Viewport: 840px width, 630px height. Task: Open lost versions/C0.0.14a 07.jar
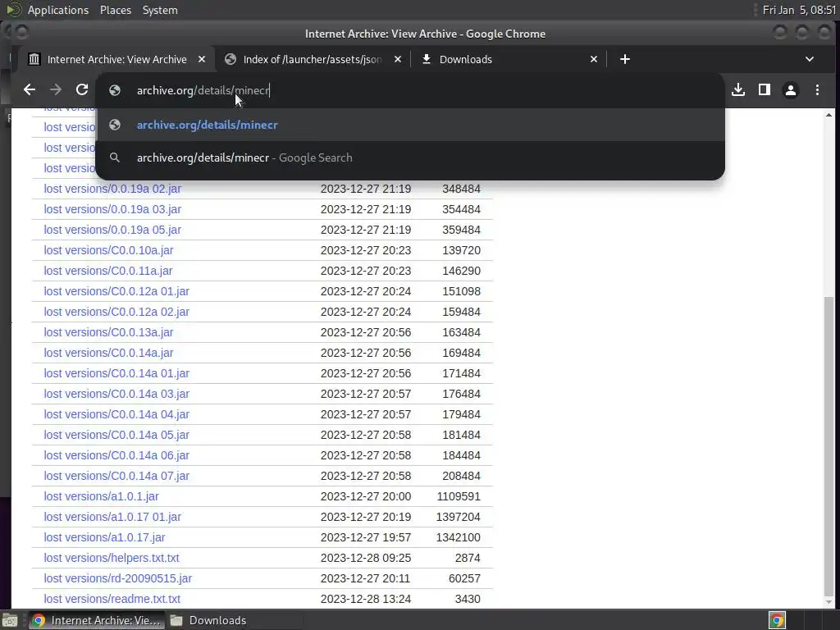[x=116, y=476]
